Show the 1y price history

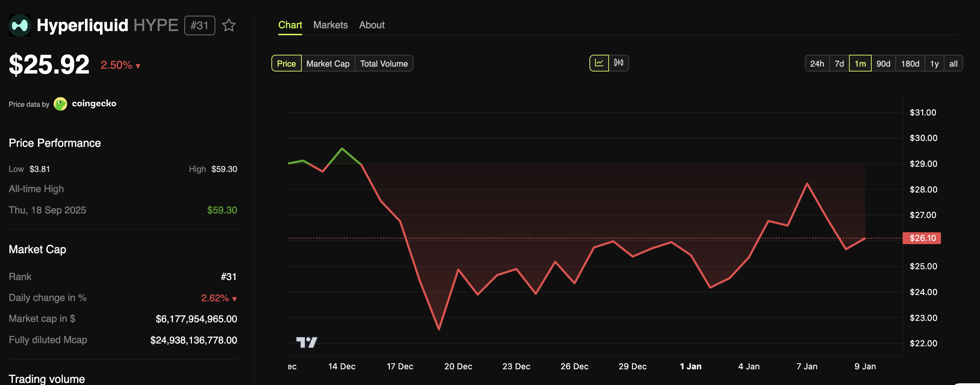[x=934, y=63]
